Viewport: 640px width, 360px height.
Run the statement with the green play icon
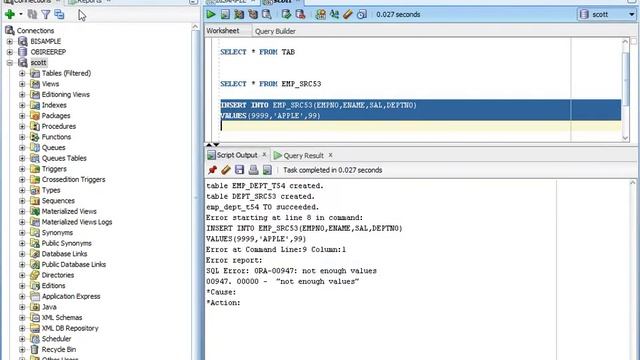click(211, 14)
